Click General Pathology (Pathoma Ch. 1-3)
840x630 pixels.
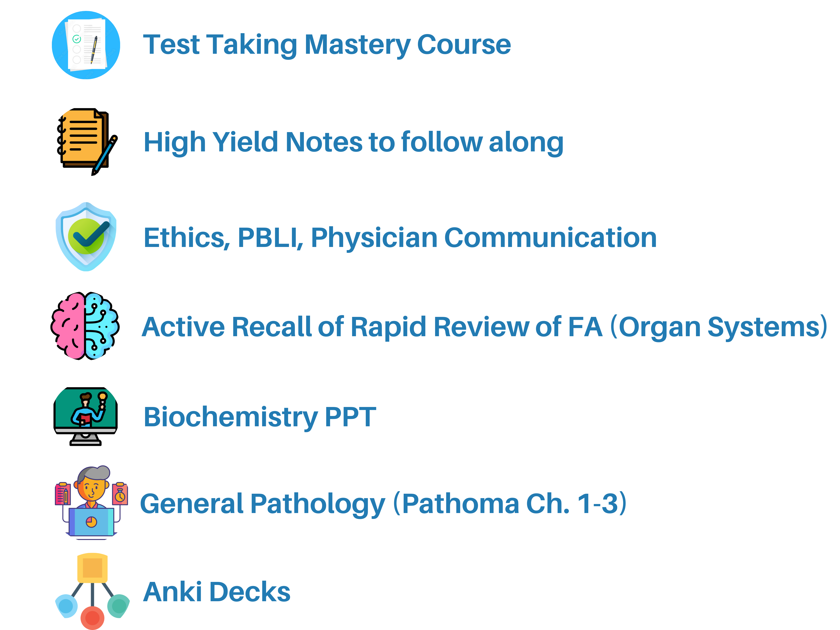click(383, 504)
